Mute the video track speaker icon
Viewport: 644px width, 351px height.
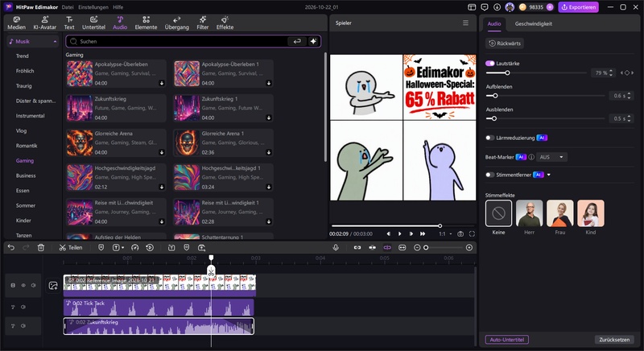33,285
